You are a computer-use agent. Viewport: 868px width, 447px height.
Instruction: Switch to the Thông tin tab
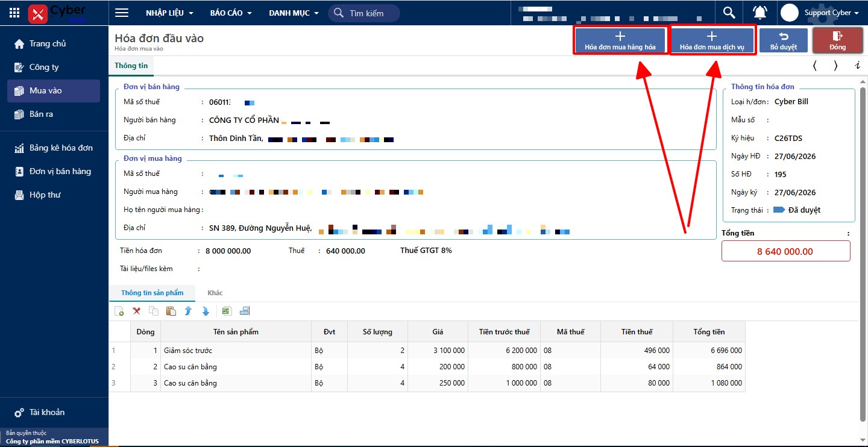point(131,66)
